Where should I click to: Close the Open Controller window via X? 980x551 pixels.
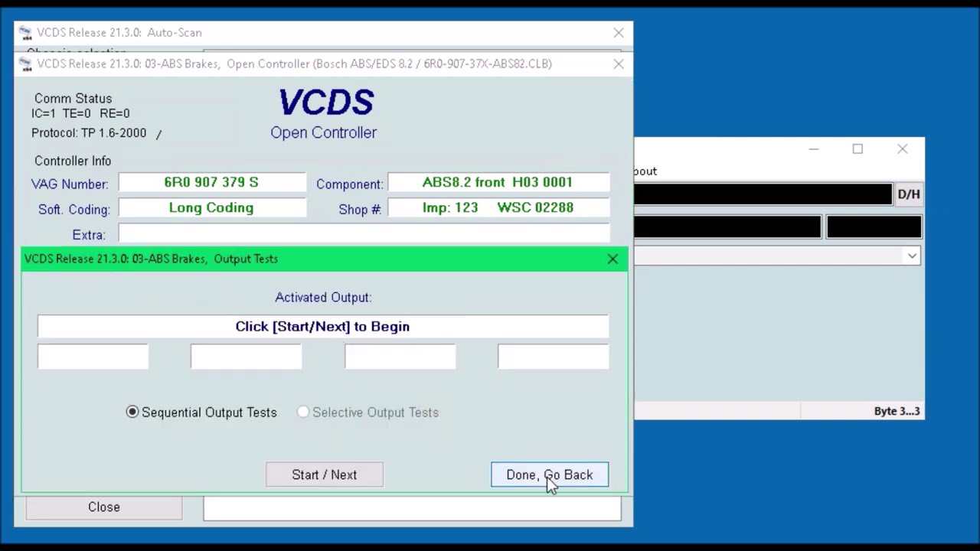click(x=619, y=64)
